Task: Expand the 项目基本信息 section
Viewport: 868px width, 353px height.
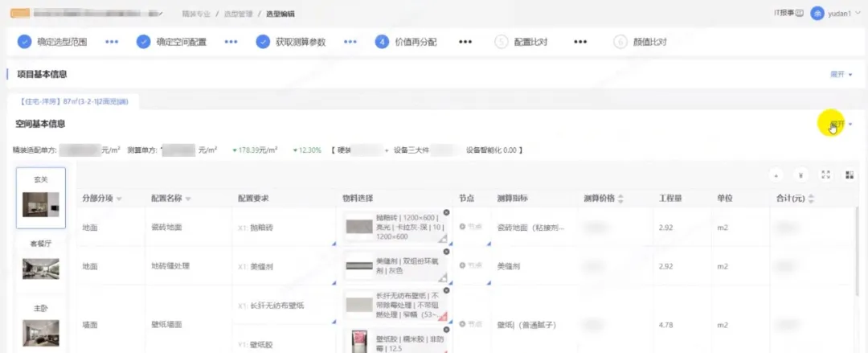Action: point(841,74)
